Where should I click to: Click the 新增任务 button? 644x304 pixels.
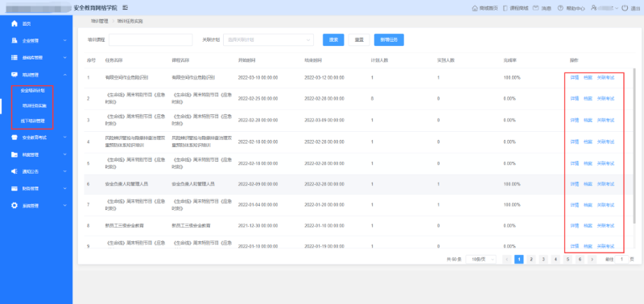tap(389, 39)
